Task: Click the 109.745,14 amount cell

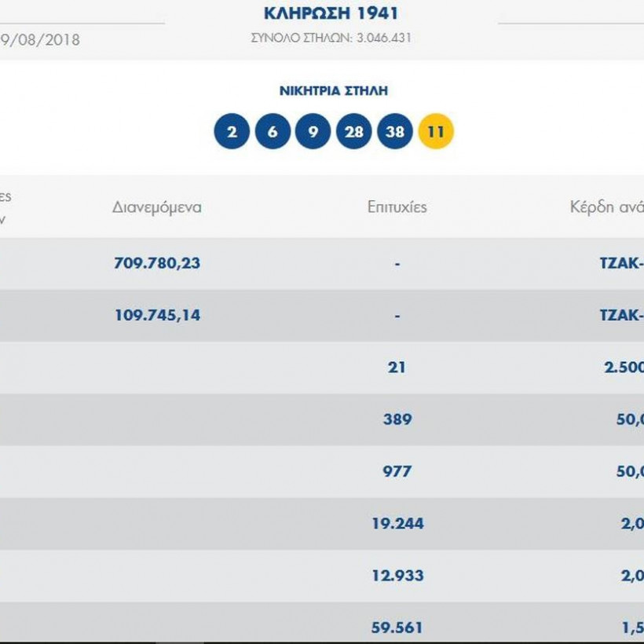Action: [157, 315]
